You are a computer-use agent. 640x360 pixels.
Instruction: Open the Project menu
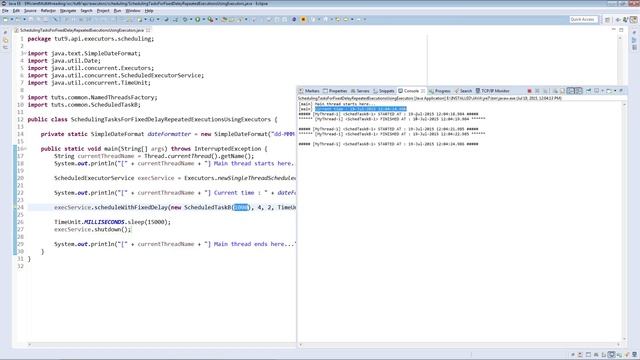coord(102,11)
